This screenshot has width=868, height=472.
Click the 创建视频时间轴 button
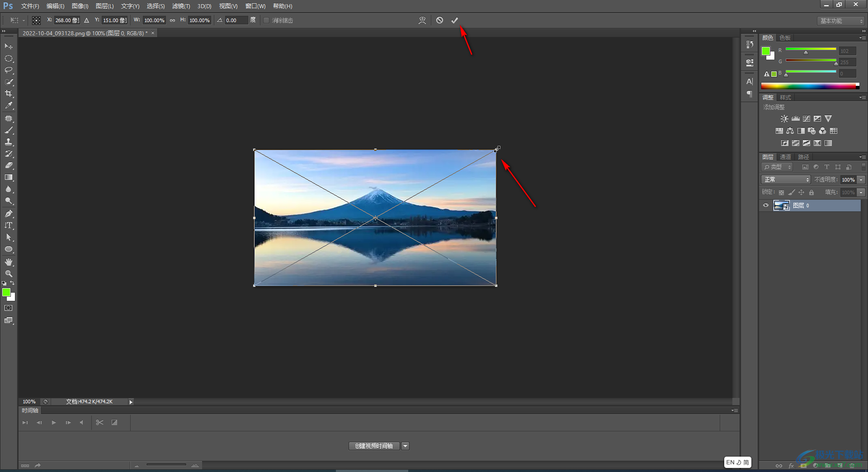[374, 446]
